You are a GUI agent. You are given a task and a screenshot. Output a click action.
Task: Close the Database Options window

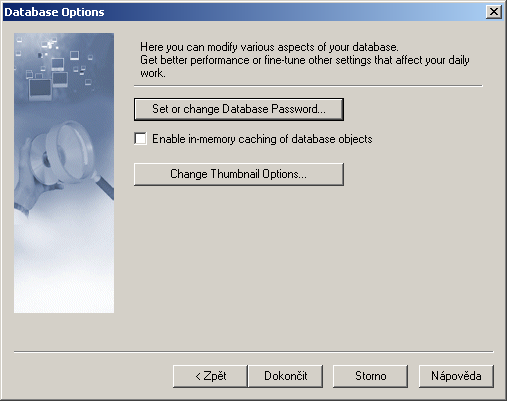click(x=494, y=12)
